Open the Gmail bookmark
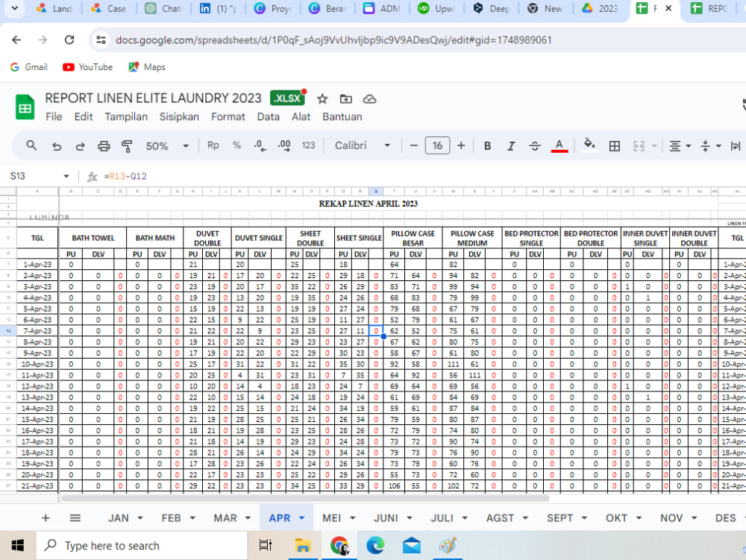The image size is (746, 560). coord(29,67)
